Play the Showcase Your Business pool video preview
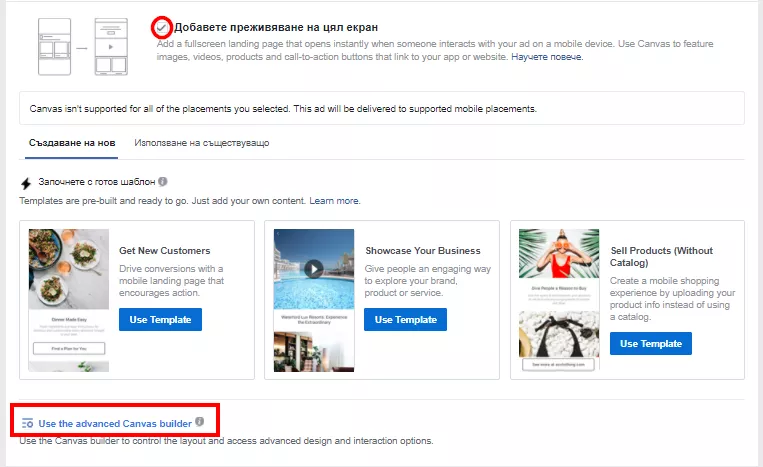Screen dimensions: 763x467 pos(314,269)
